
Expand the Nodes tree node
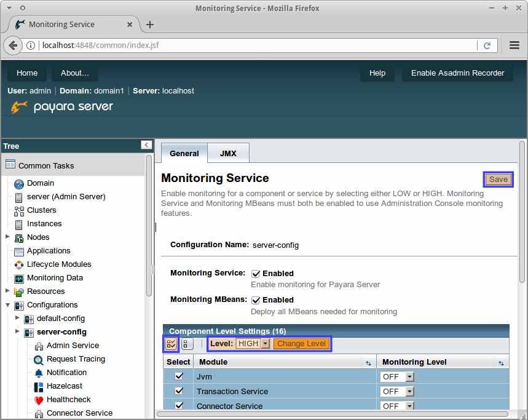tap(7, 237)
